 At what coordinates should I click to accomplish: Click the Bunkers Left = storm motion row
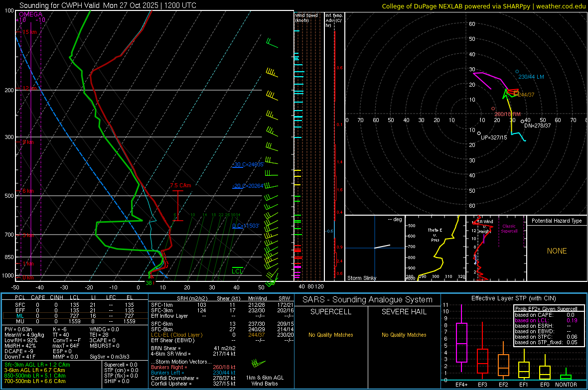[x=193, y=373]
